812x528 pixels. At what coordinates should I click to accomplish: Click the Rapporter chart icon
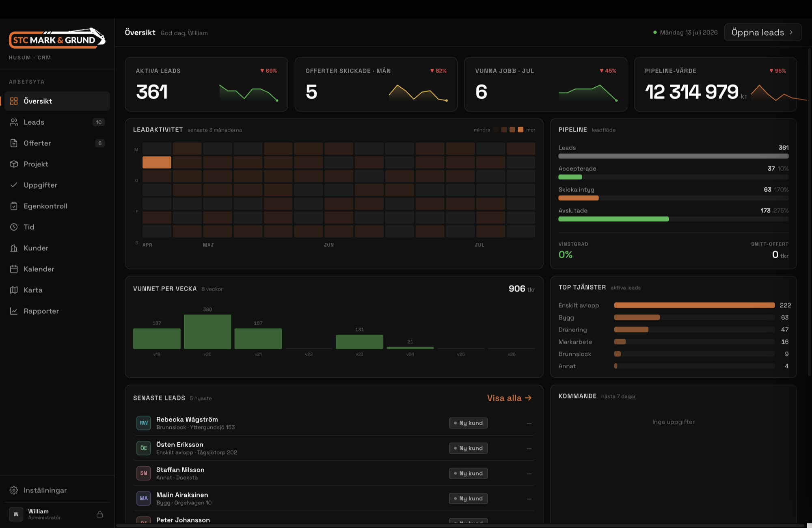coord(14,311)
